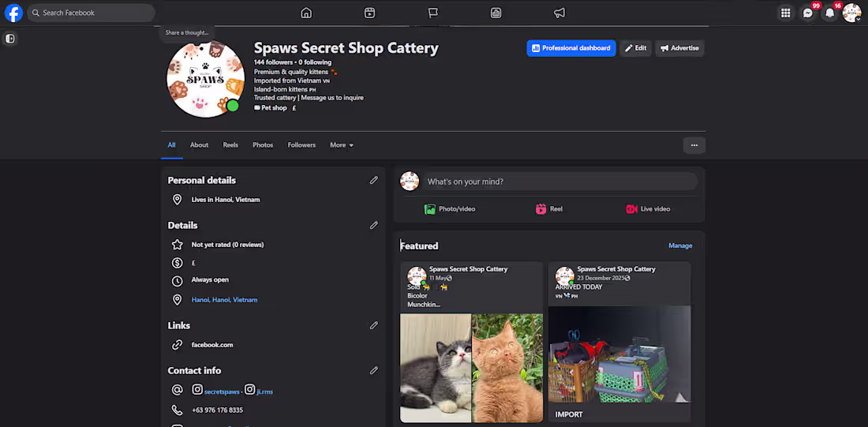Click the green online status dot
Viewport: 868px width, 427px height.
[x=233, y=106]
